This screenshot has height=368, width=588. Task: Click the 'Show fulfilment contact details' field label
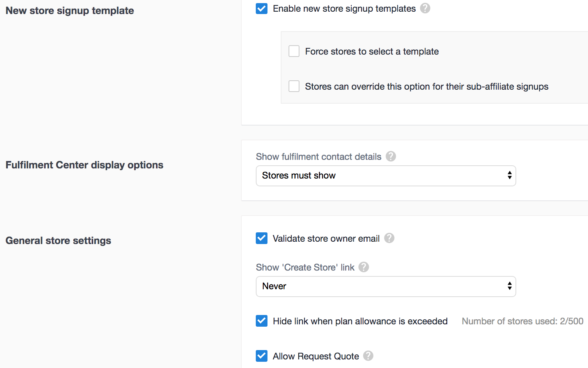click(x=319, y=157)
